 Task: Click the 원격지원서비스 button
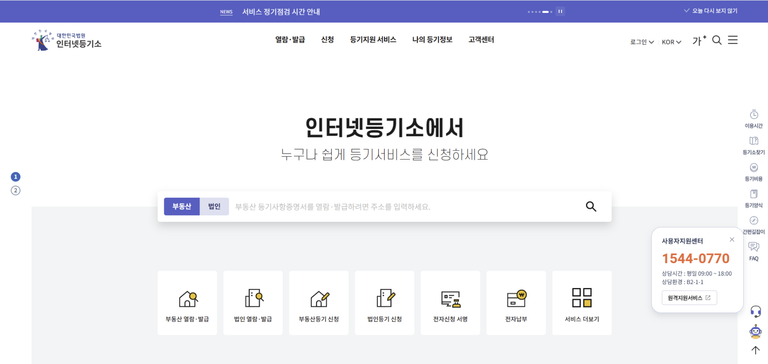click(689, 297)
